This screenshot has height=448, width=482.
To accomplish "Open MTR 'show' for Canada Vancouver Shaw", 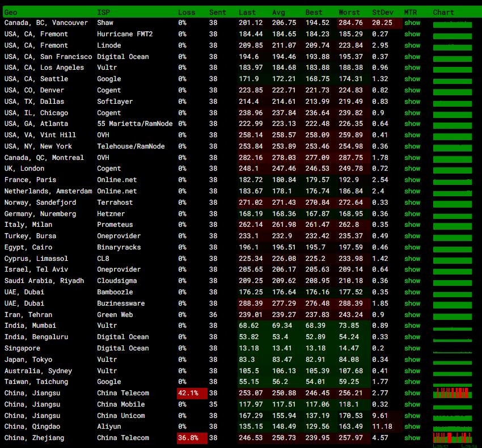I will click(x=412, y=23).
